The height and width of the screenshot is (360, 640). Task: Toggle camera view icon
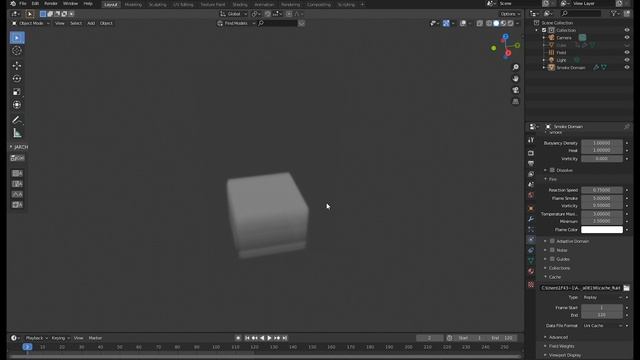point(516,90)
